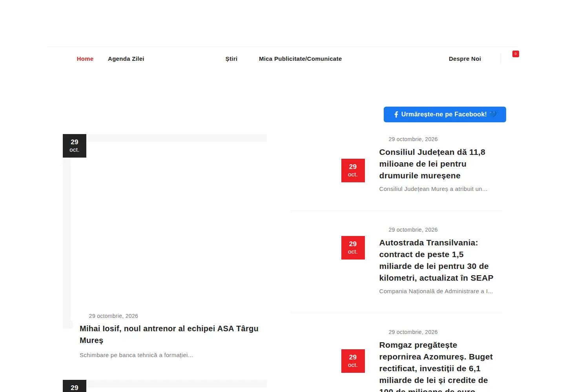Viewport: 565px width, 392px height.
Task: Click dark 29 oct. badge on Mihai Iosif image
Action: coord(75,146)
